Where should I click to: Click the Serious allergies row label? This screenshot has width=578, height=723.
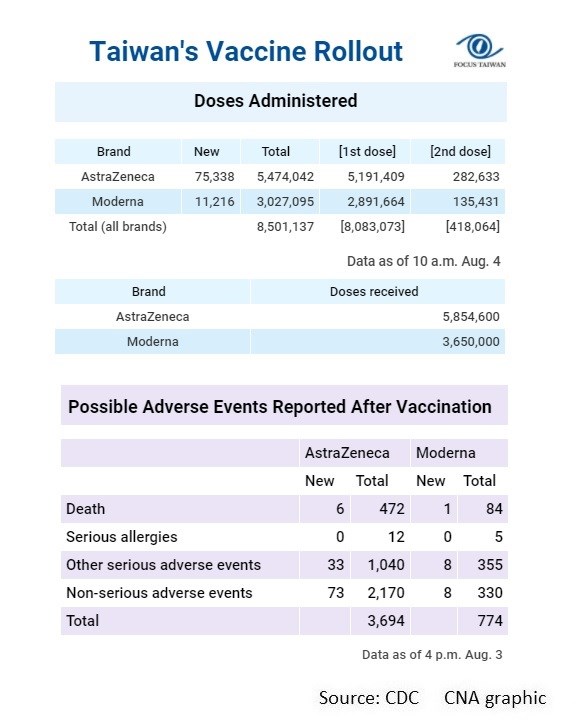click(x=122, y=537)
